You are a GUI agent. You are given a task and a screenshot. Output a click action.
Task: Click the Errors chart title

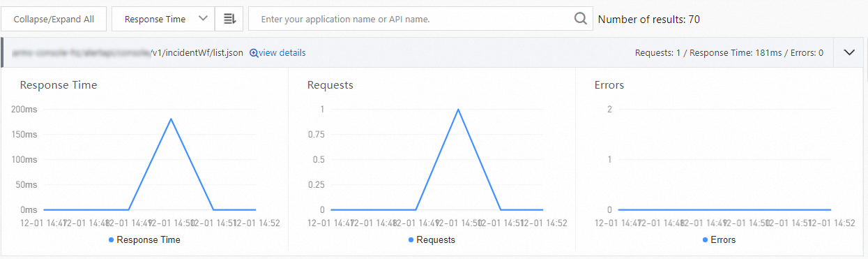(x=609, y=85)
